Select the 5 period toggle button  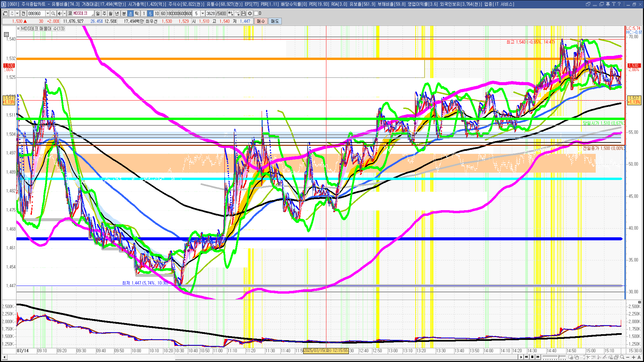click(x=150, y=13)
